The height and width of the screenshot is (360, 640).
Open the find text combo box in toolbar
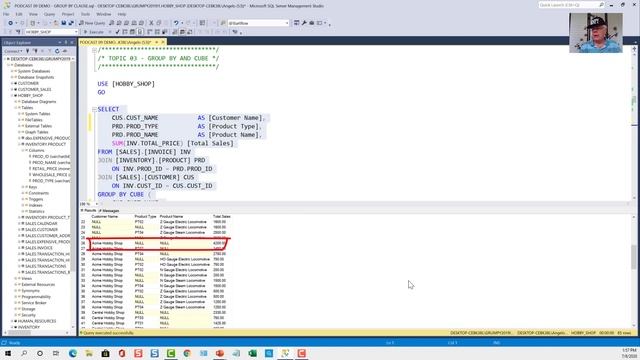[258, 23]
